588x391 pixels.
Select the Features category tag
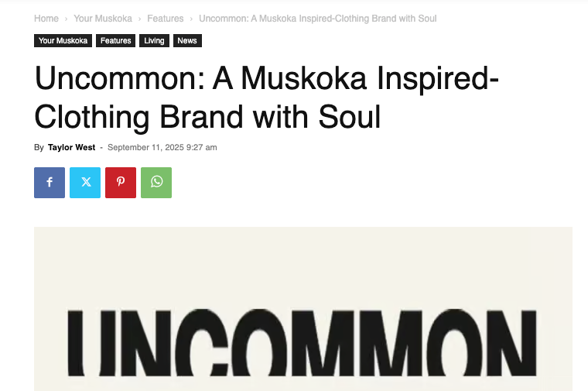click(115, 41)
